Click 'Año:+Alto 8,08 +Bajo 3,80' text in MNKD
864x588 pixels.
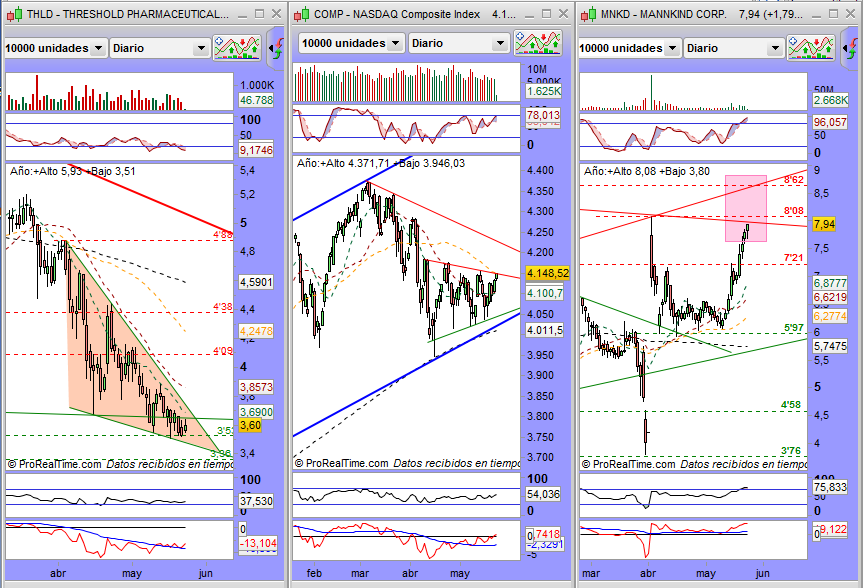point(647,171)
